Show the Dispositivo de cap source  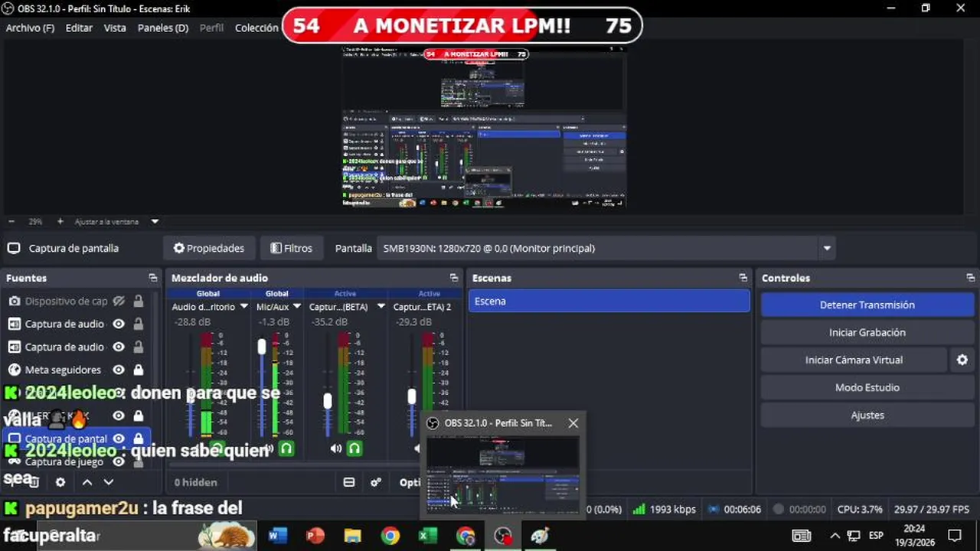tap(119, 301)
